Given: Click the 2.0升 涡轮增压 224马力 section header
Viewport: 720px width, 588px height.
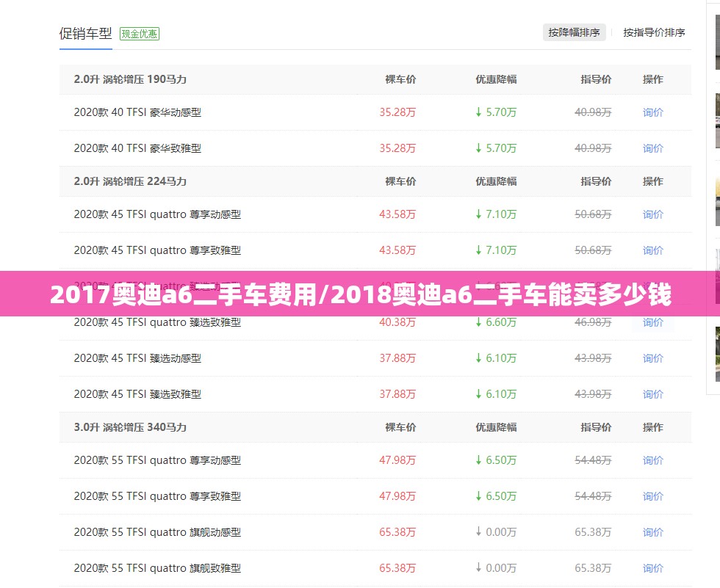Looking at the screenshot, I should click(x=130, y=181).
